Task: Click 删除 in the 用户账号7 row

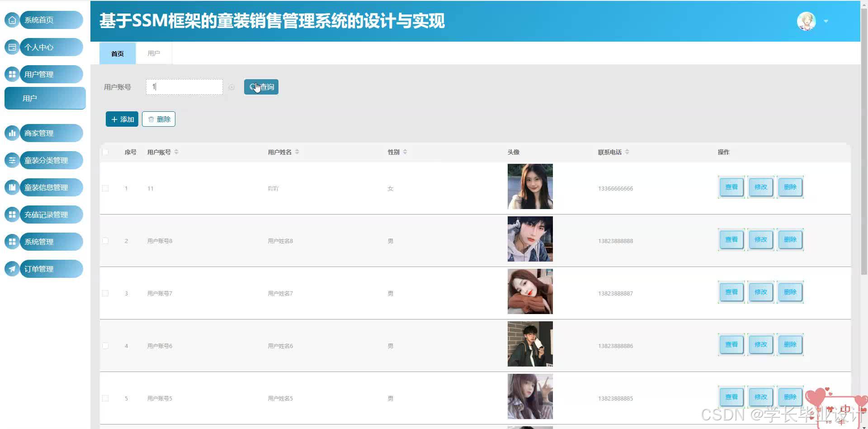Action: coord(790,292)
